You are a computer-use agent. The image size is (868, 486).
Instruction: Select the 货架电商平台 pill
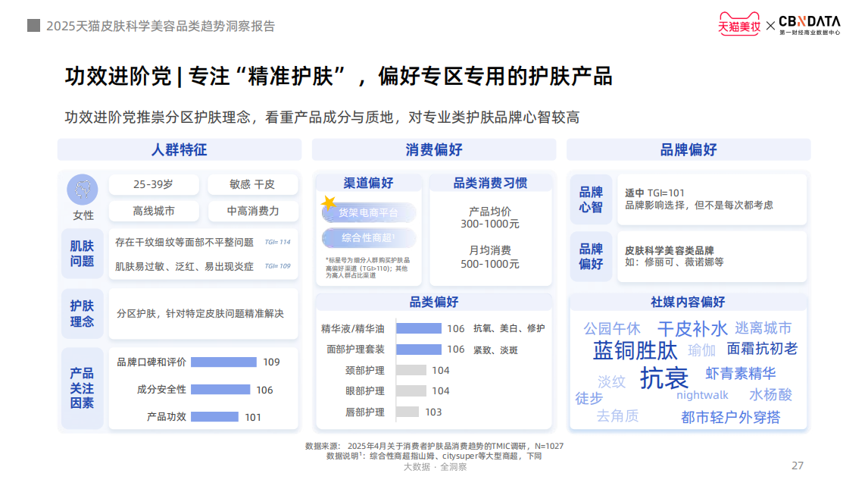coord(369,213)
